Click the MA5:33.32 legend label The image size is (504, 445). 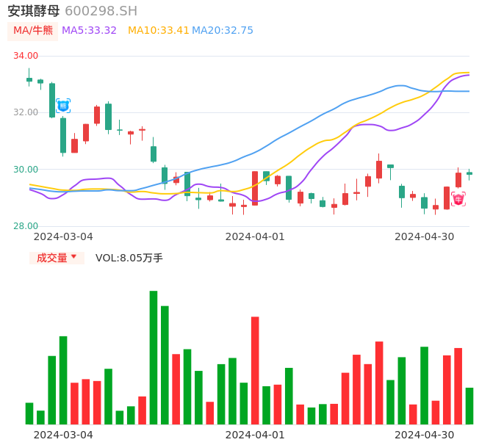point(89,31)
